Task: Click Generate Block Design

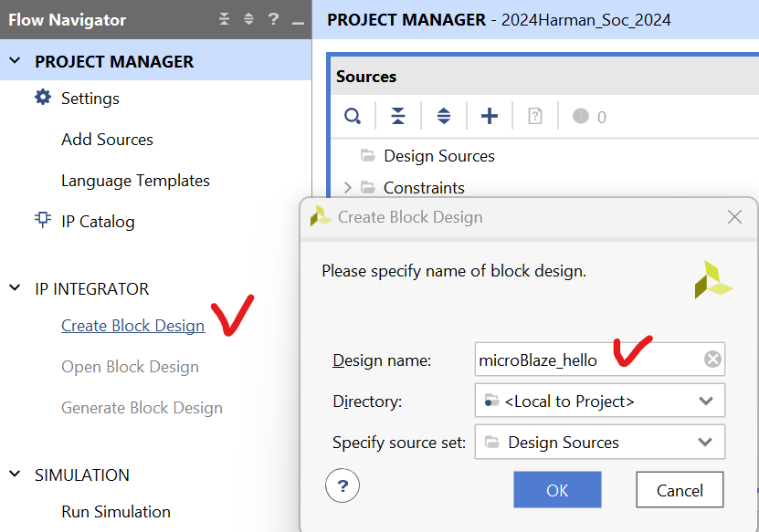Action: coord(142,408)
